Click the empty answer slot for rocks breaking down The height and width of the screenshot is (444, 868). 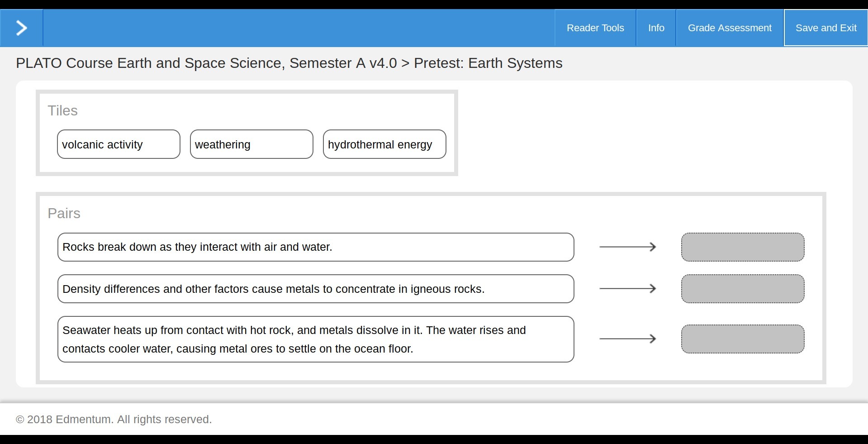click(743, 247)
